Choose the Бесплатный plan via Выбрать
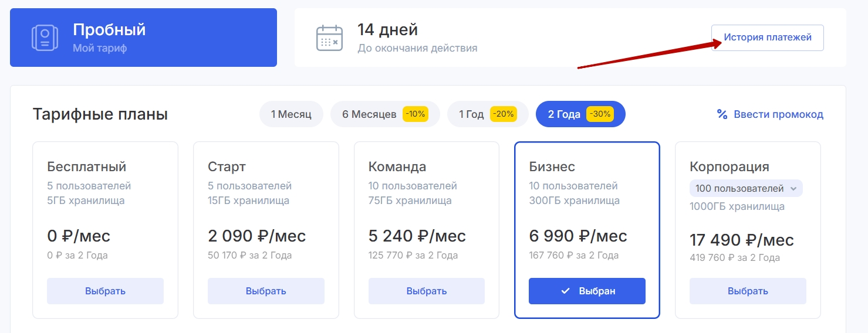 coord(105,291)
